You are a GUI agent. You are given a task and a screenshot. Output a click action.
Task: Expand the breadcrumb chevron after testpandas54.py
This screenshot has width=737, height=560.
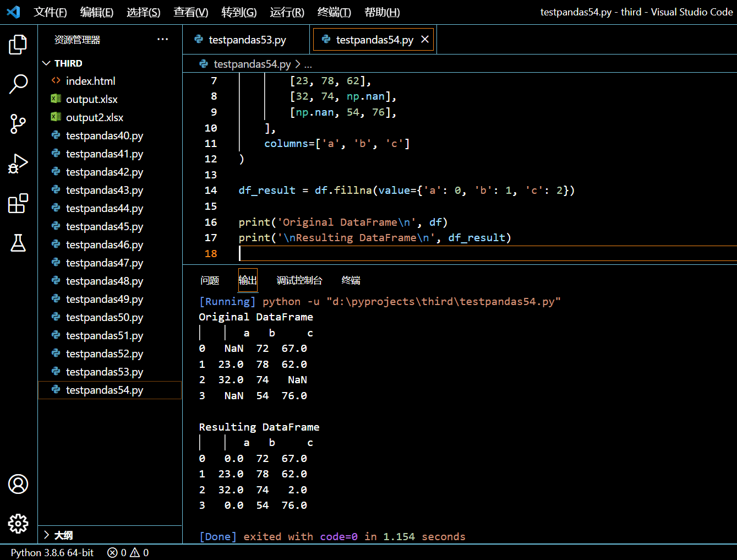[298, 64]
